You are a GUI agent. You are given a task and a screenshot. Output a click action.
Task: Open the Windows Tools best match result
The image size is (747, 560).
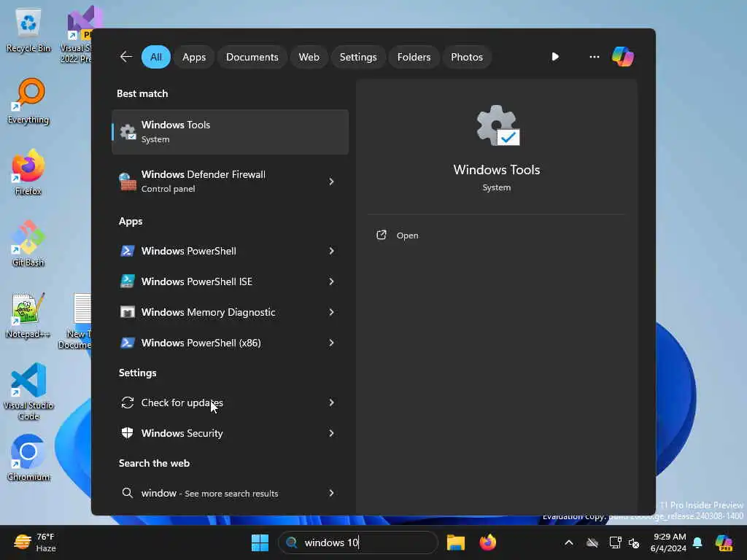click(230, 132)
